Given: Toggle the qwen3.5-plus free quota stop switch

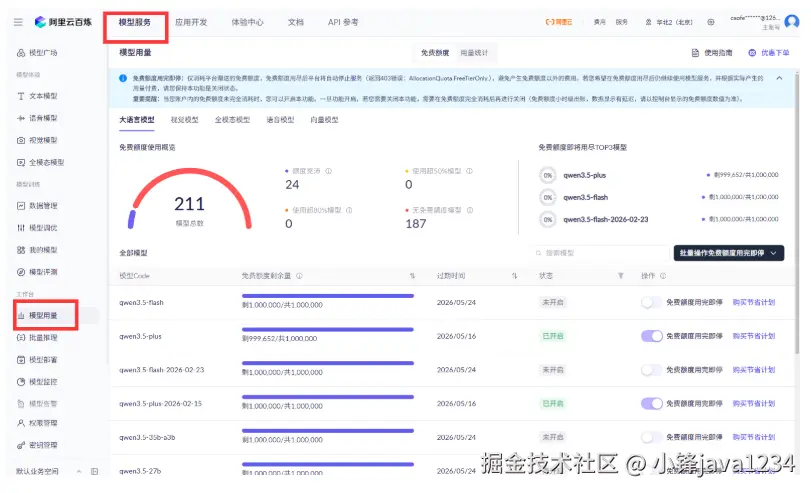Looking at the screenshot, I should pos(651,336).
